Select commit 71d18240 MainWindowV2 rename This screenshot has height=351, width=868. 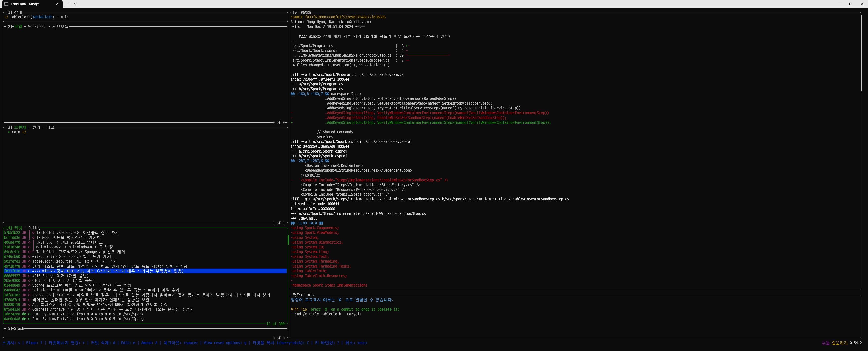click(x=145, y=247)
